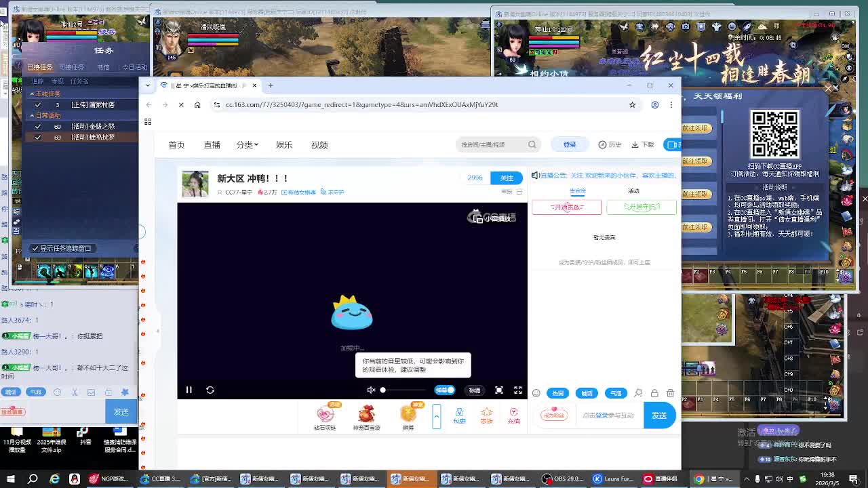This screenshot has height=488, width=868.
Task: Click the green guardian subscription button
Action: pos(642,207)
